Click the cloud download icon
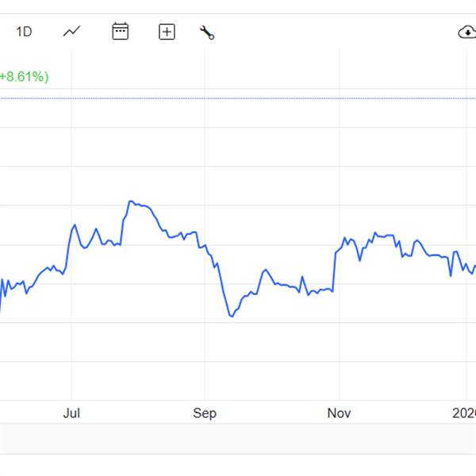The image size is (476, 476). (466, 33)
